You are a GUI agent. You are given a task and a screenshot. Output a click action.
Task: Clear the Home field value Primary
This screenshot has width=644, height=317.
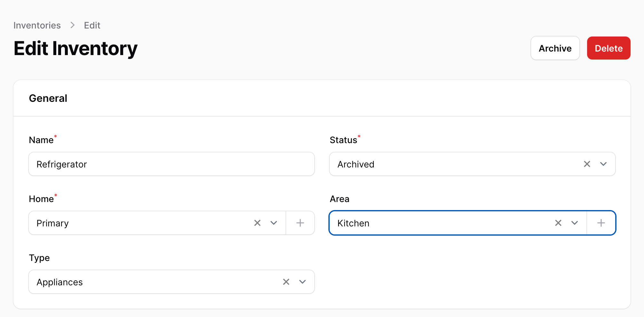click(257, 223)
